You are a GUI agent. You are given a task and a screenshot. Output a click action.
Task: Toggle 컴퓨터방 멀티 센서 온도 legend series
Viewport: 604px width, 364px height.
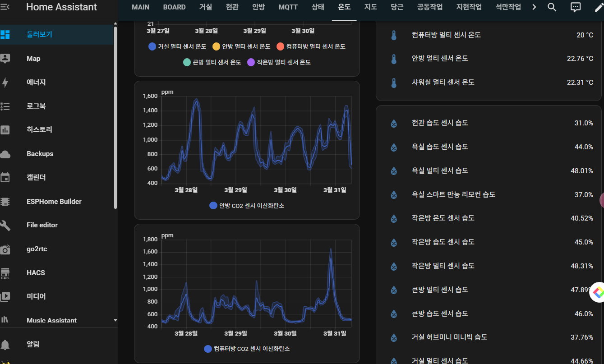tap(311, 46)
